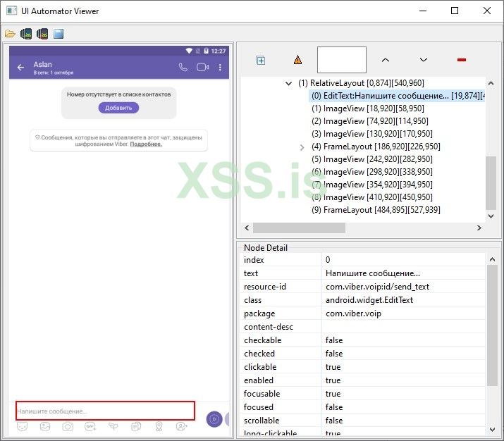Click the Aslan contact name header

pyautogui.click(x=42, y=64)
